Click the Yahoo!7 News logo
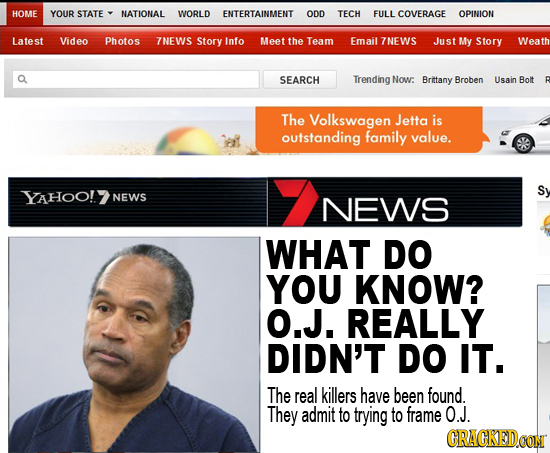 click(x=83, y=197)
